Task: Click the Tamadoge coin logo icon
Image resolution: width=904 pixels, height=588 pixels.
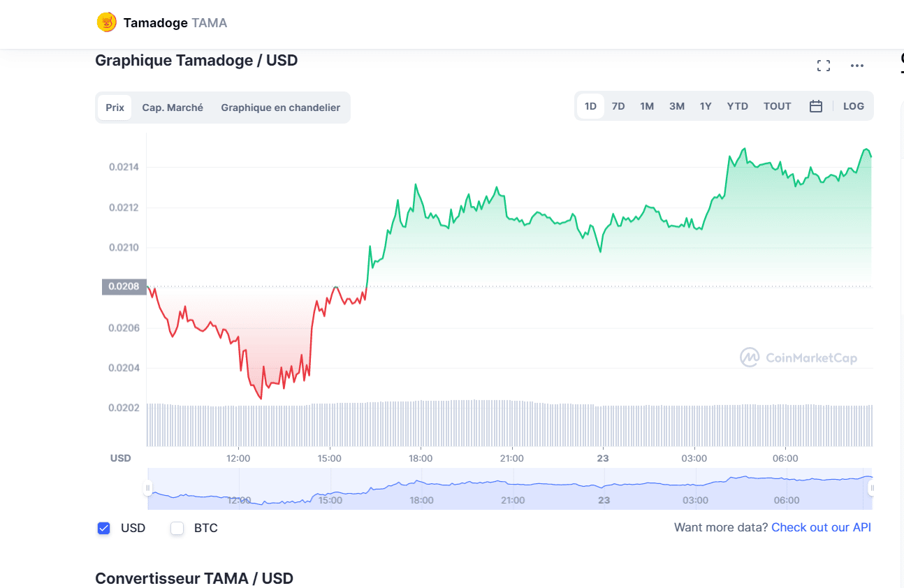Action: tap(106, 22)
